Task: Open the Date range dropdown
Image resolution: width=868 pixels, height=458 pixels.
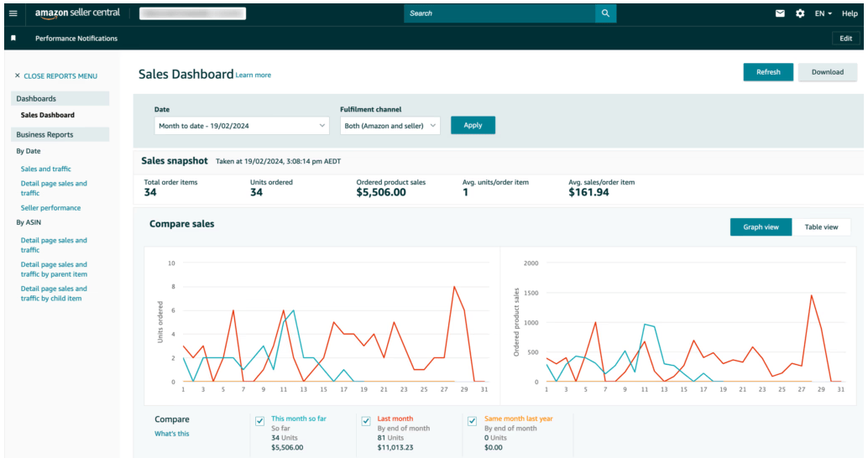Action: (242, 125)
